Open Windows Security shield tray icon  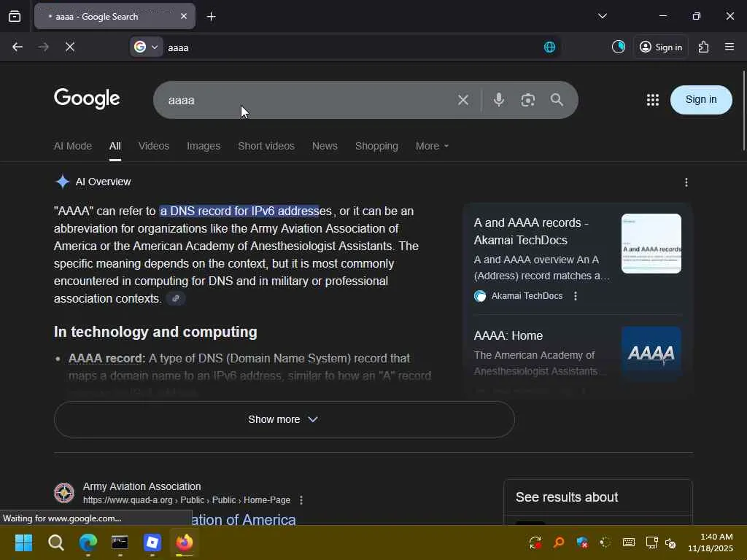(x=582, y=542)
